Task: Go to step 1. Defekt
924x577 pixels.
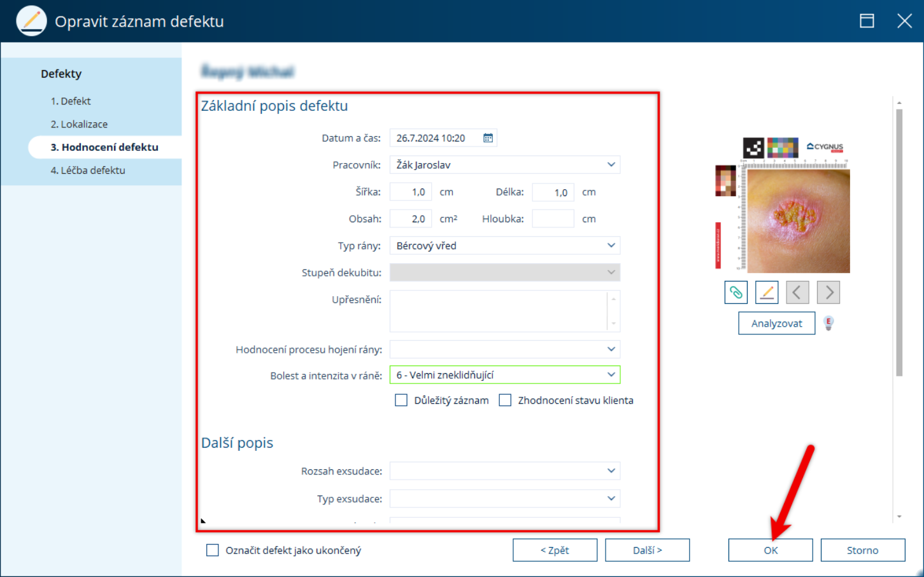Action: pyautogui.click(x=71, y=101)
